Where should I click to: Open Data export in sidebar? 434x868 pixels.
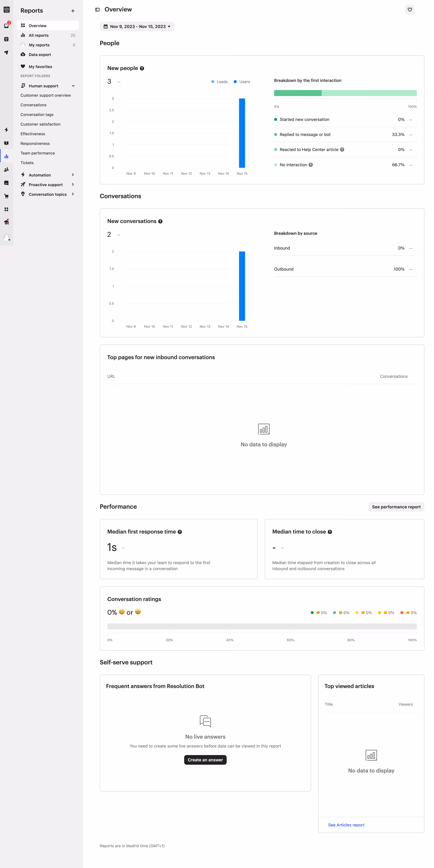pyautogui.click(x=48, y=55)
